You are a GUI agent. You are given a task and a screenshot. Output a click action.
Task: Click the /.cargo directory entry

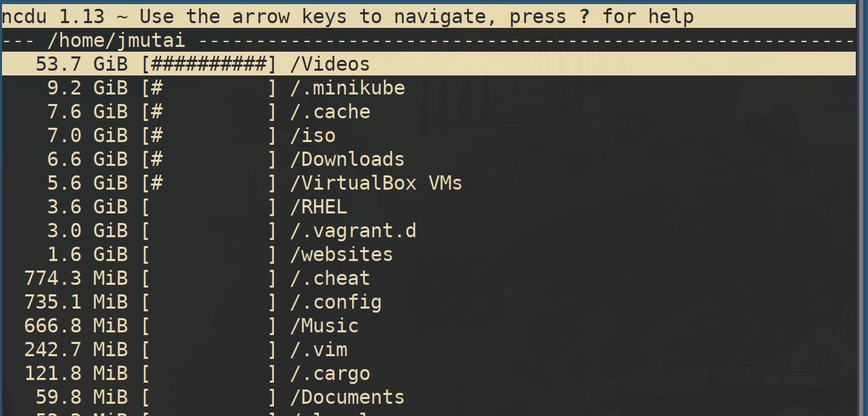point(330,373)
